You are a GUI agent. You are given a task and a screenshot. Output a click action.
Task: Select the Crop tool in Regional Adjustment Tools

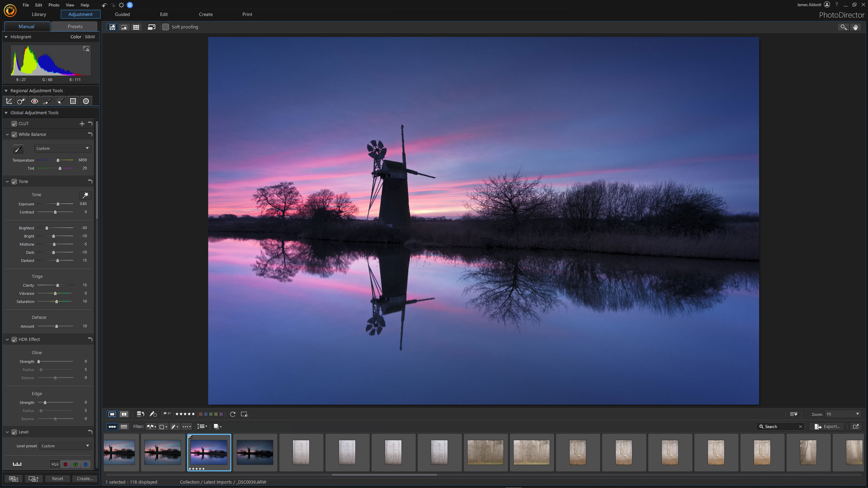pos(9,101)
